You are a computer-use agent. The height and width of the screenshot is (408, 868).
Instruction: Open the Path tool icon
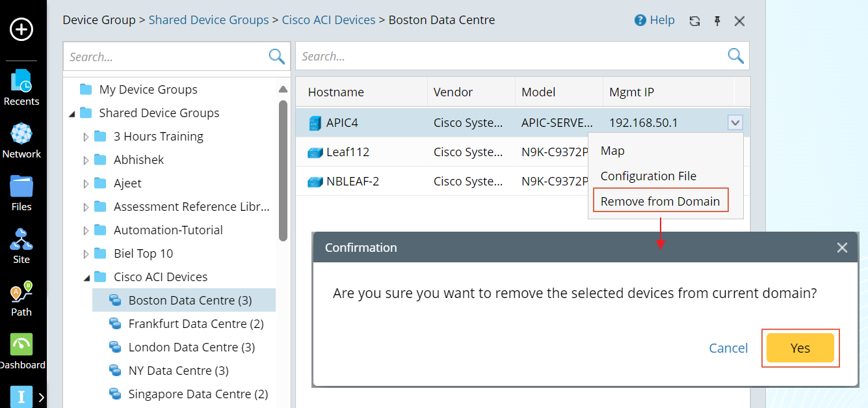[x=21, y=298]
